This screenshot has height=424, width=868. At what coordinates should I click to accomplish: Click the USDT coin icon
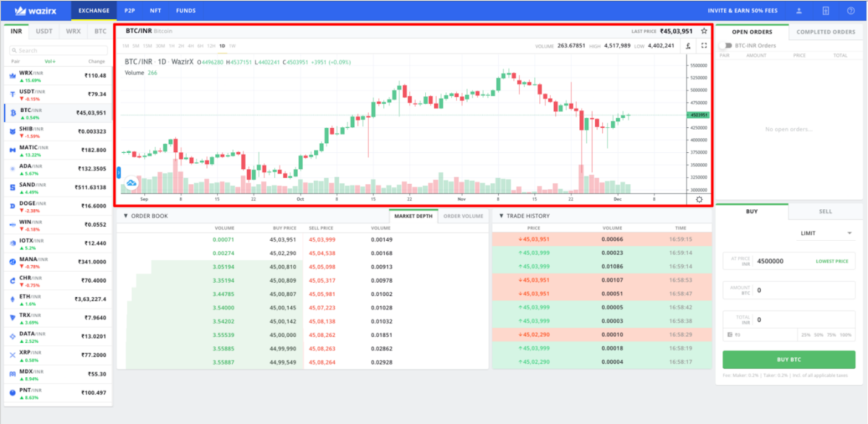click(x=12, y=94)
